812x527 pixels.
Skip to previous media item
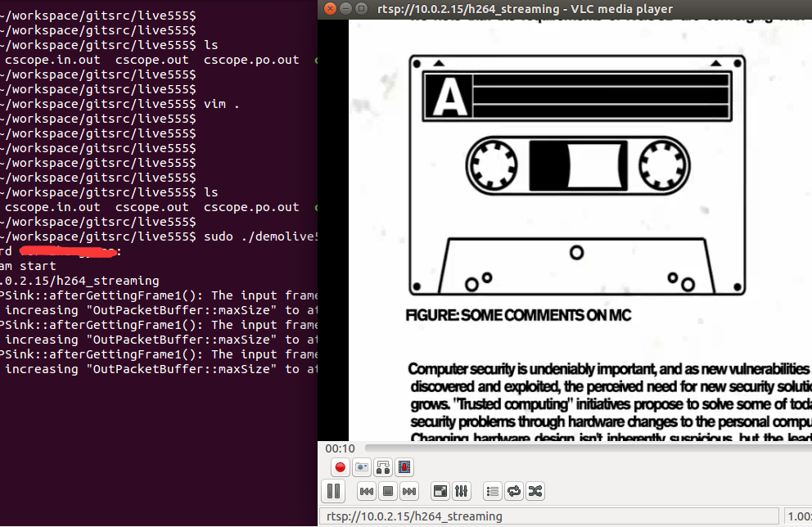(367, 491)
